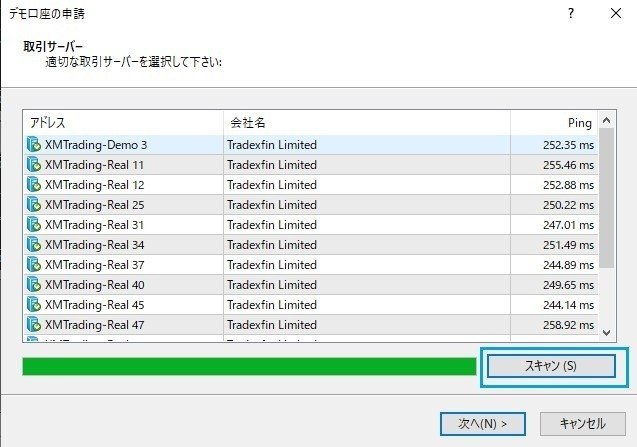Viewport: 637px width, 447px height.
Task: Click server icon beside XMTrading-Real 31
Action: (34, 224)
